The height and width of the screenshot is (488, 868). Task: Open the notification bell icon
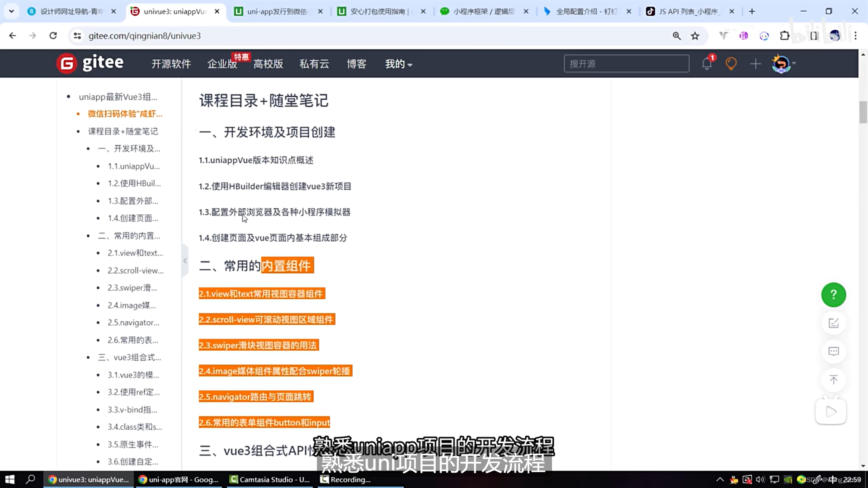(x=707, y=64)
